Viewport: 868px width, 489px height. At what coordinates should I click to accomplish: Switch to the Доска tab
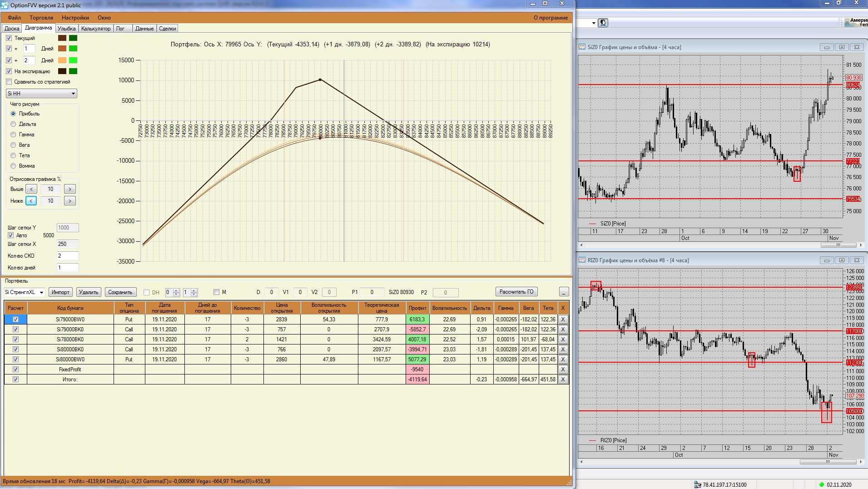(x=12, y=29)
